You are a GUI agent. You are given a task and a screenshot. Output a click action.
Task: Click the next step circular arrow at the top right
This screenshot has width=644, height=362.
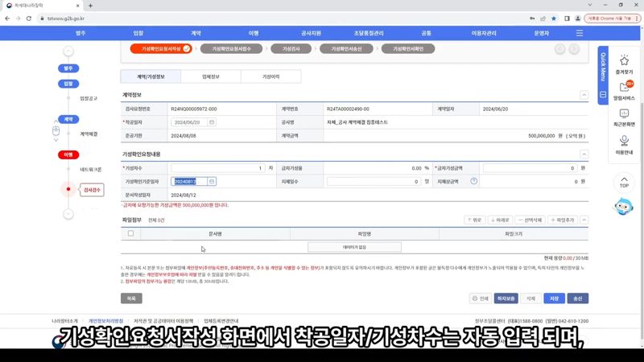pyautogui.click(x=574, y=49)
